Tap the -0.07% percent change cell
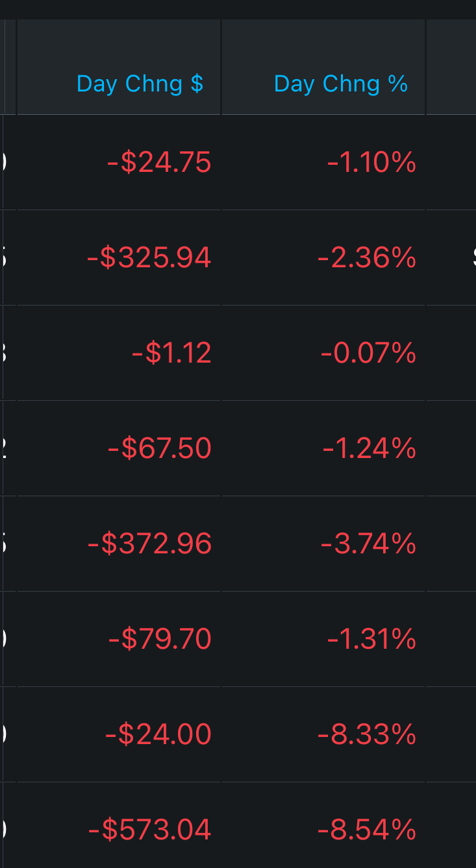This screenshot has width=476, height=868. [368, 353]
